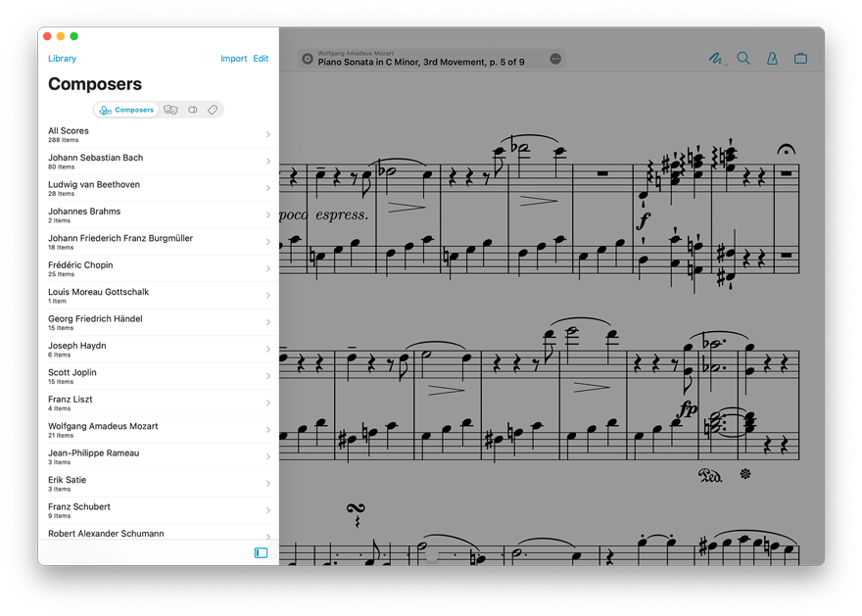The image size is (862, 616).
Task: Click chevron on Scott Joplin row
Action: point(268,376)
